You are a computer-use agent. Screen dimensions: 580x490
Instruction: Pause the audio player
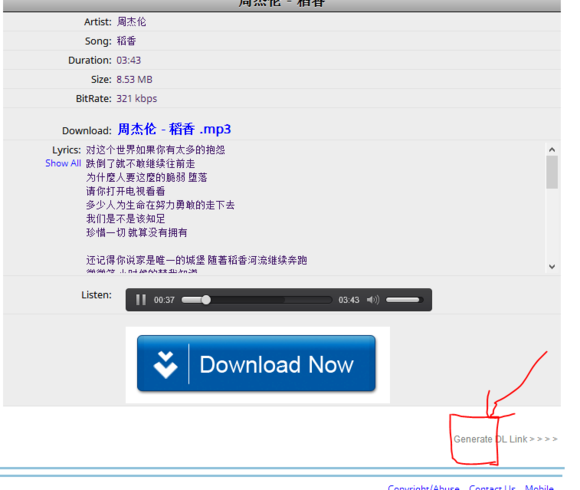pos(141,300)
